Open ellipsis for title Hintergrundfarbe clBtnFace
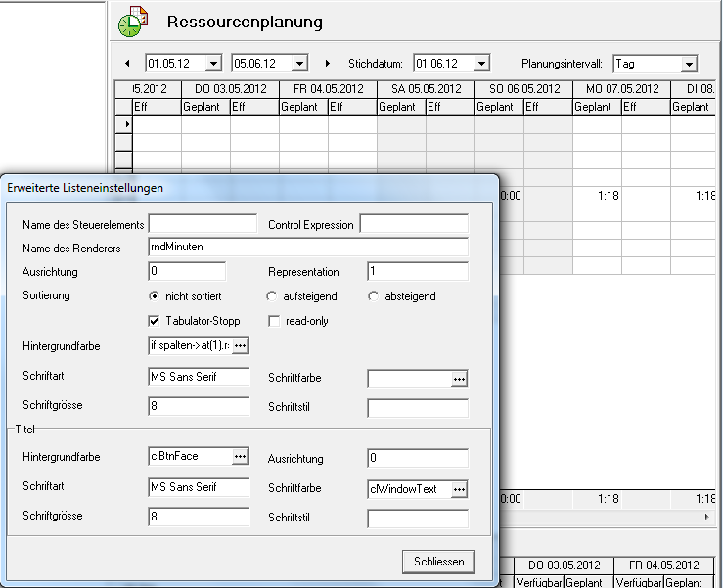723x588 pixels. point(240,457)
